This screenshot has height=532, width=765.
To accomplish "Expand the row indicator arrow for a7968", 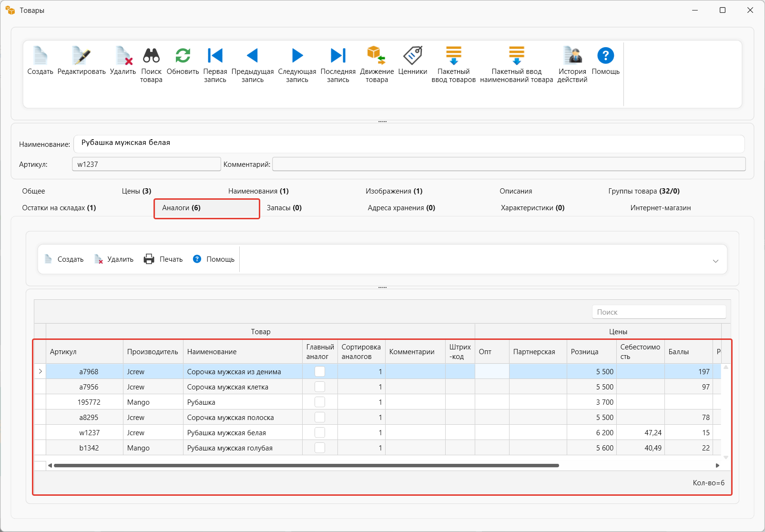I will coord(41,371).
